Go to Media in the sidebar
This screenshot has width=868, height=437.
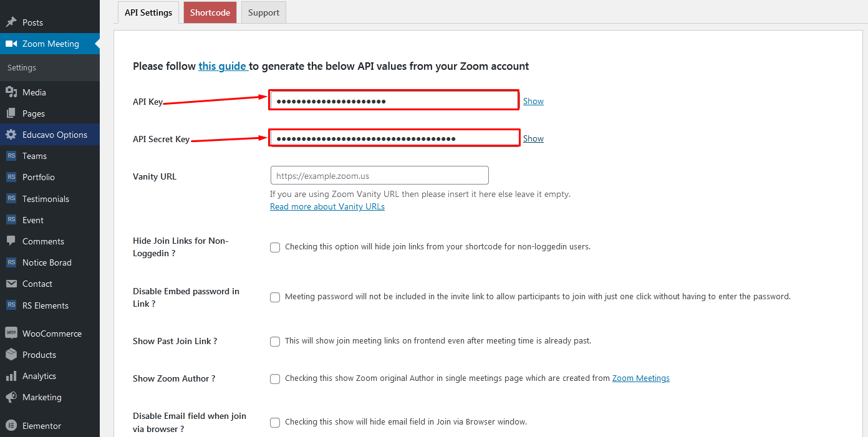pyautogui.click(x=50, y=92)
